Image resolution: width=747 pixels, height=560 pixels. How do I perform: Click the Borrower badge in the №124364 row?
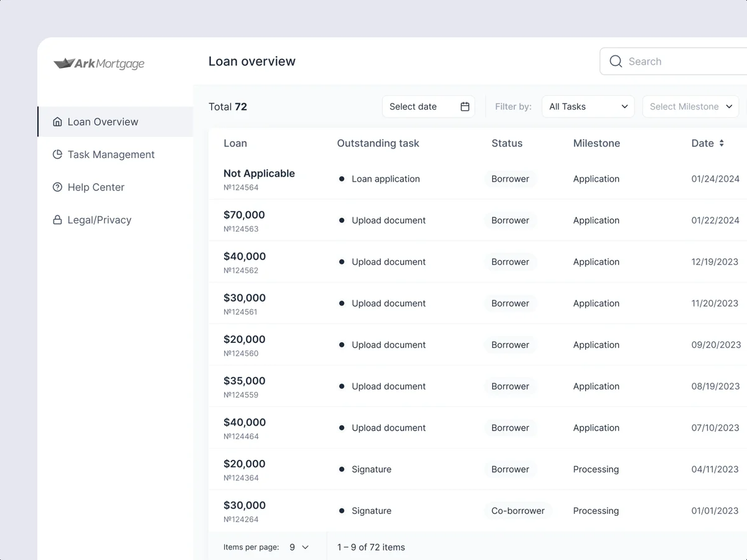coord(510,469)
